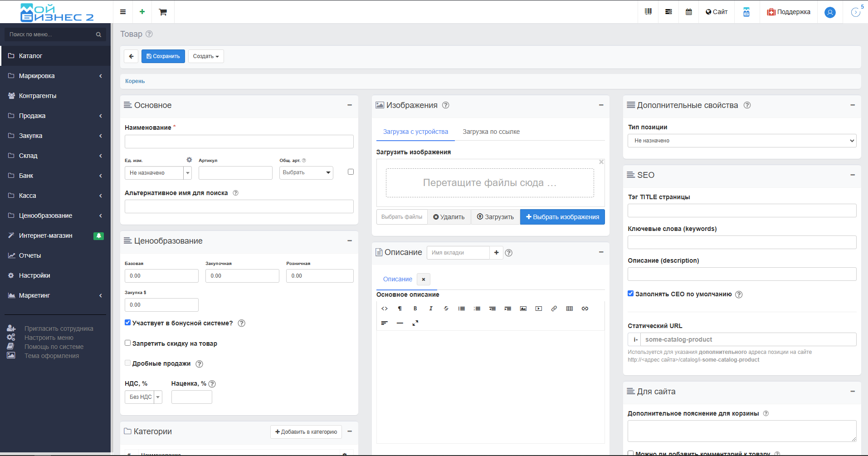Switch to Загрузка с устройства tab
Screen dimensions: 868x456
pos(415,132)
